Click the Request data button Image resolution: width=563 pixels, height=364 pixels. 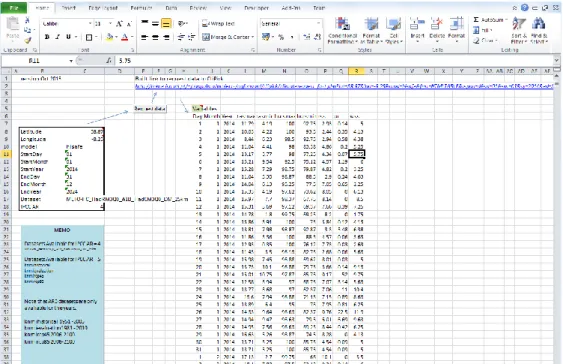[x=150, y=108]
